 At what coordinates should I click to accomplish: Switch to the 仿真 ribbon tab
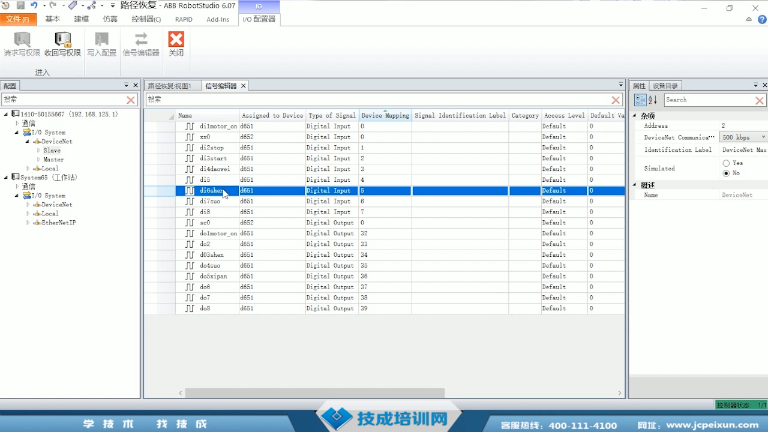tap(110, 19)
